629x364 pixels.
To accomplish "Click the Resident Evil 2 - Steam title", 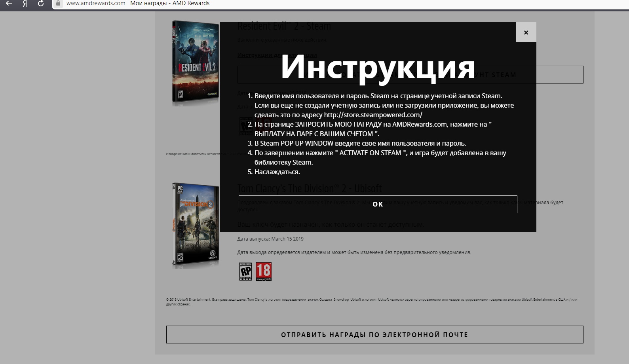I will coord(284,26).
